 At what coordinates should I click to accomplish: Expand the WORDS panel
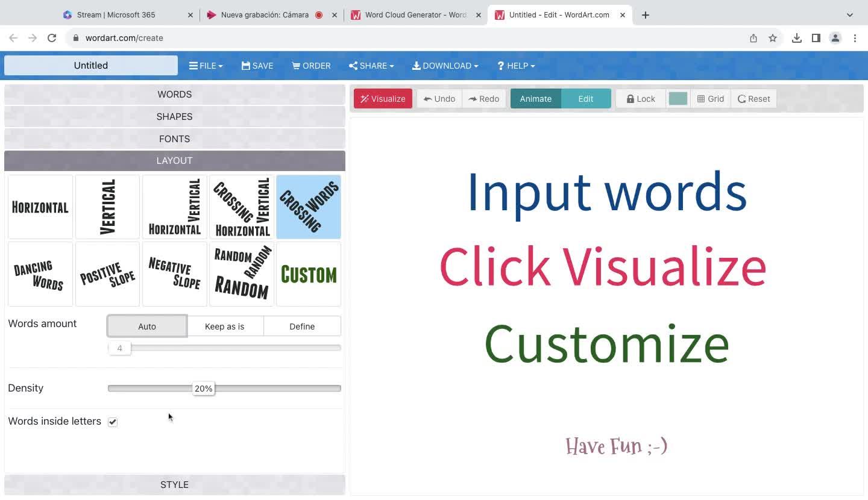click(175, 95)
